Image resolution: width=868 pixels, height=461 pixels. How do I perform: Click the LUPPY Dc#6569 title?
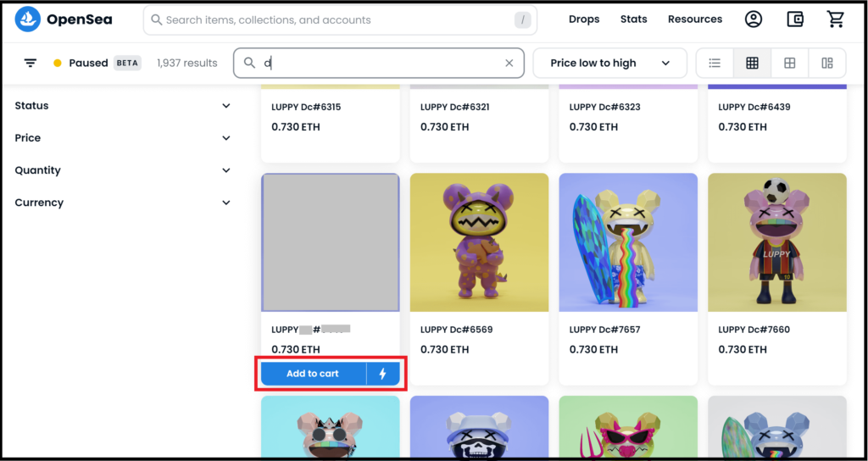coord(456,330)
